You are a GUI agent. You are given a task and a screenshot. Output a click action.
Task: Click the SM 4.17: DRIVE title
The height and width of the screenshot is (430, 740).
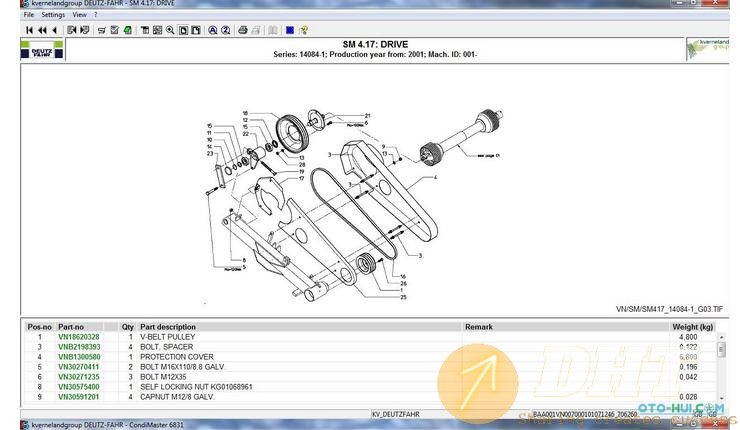(375, 44)
